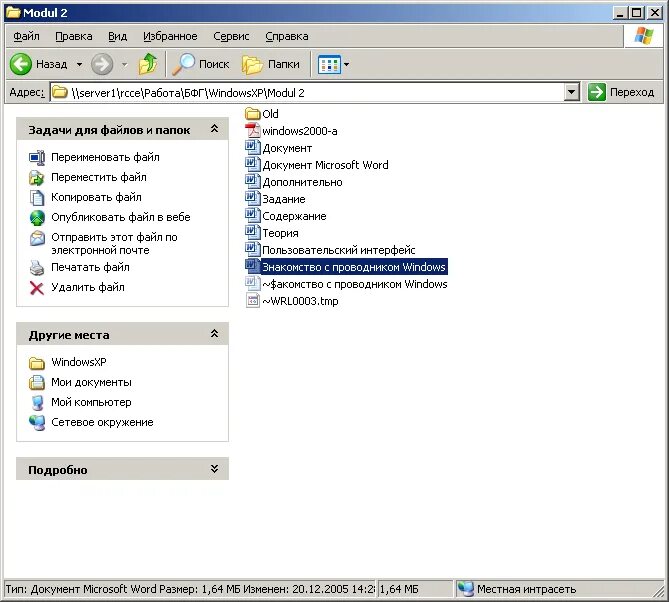This screenshot has height=602, width=669.
Task: Click the Сетевое окружение network icon
Action: 37,422
